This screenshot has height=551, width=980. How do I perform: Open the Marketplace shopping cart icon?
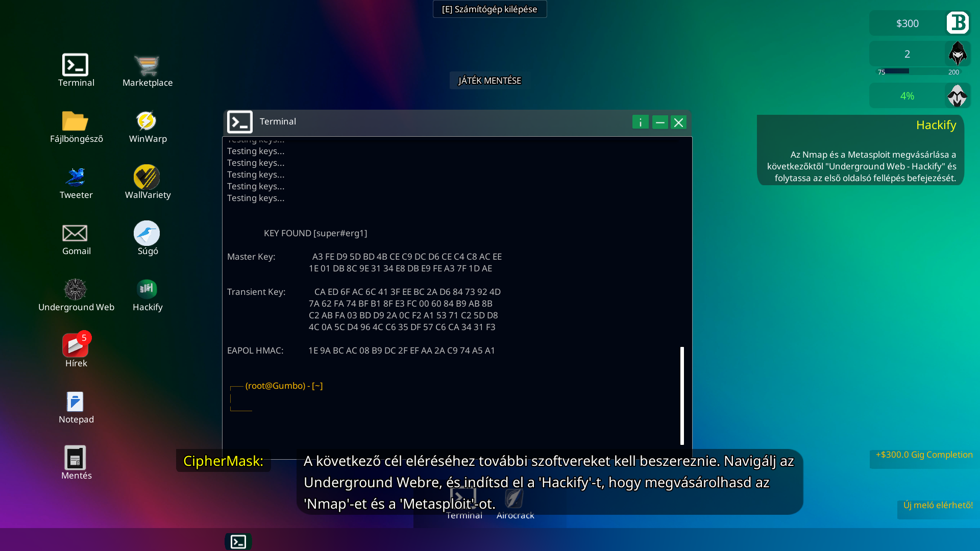point(147,66)
